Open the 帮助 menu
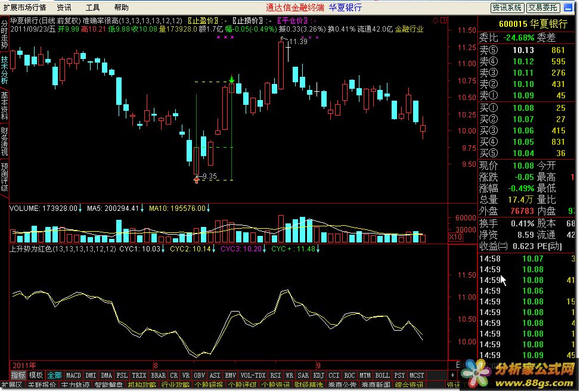Image resolution: width=580 pixels, height=392 pixels. pos(122,7)
